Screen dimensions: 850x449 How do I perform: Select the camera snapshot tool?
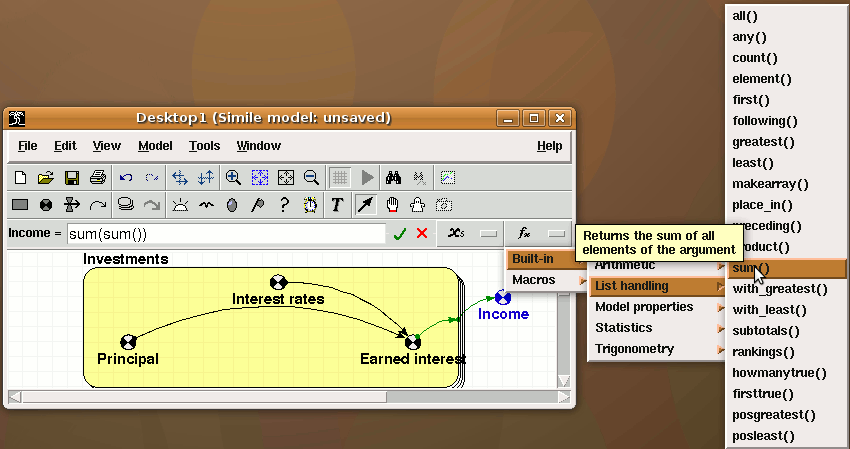(444, 204)
